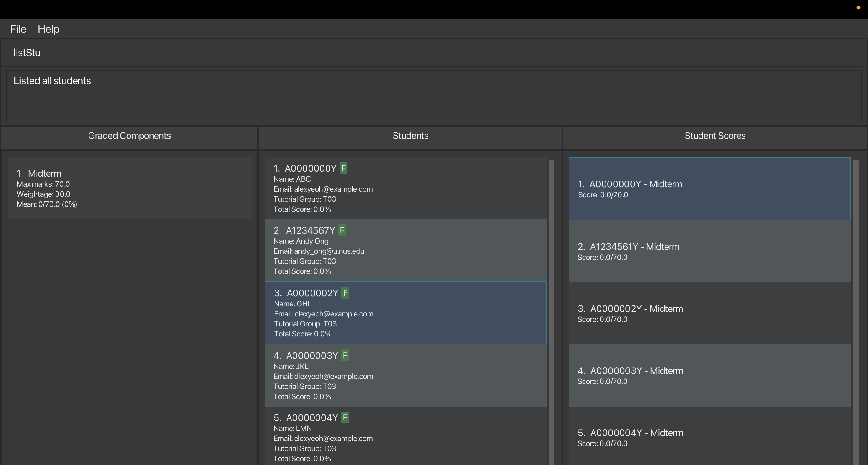This screenshot has height=465, width=868.
Task: Click the Students list scrollbar
Action: (551, 303)
